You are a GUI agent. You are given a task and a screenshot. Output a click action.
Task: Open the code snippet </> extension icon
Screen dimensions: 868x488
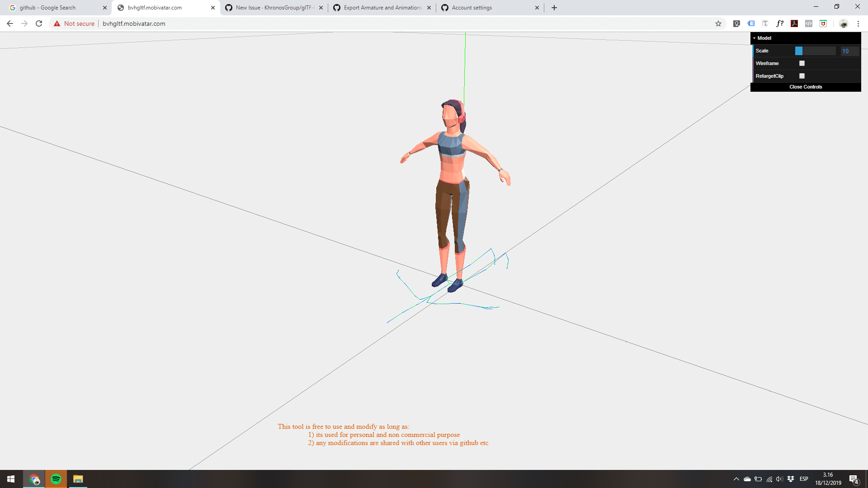point(809,23)
